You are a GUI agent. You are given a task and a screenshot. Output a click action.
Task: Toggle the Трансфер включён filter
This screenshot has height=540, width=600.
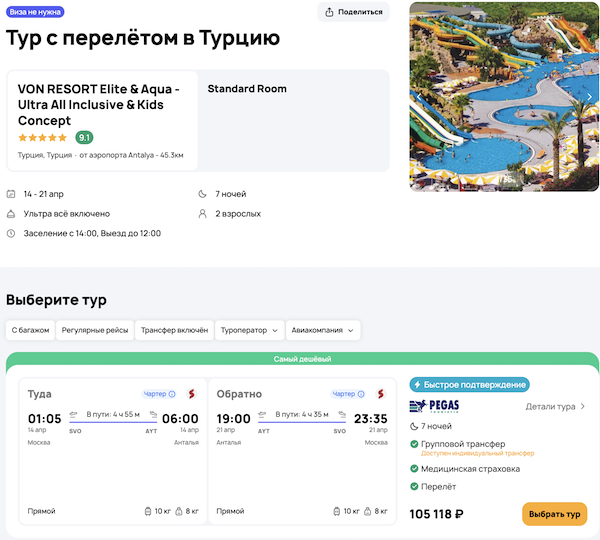click(x=174, y=330)
